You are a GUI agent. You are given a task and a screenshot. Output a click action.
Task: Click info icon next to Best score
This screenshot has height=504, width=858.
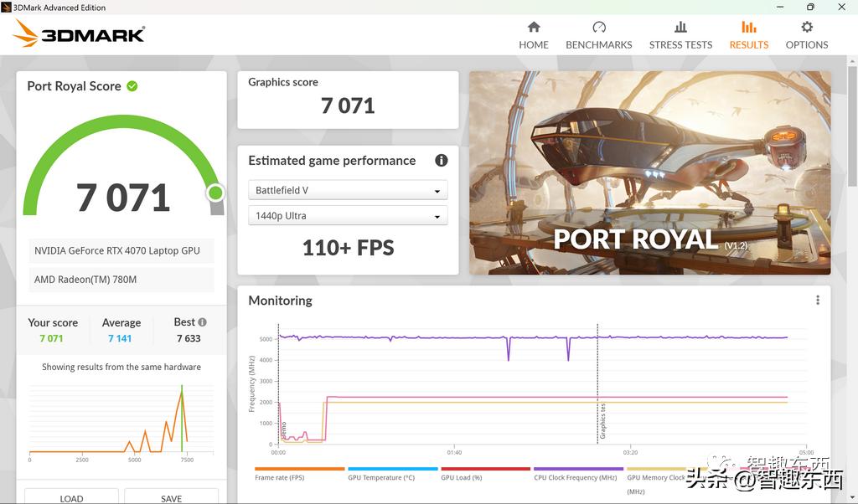click(x=202, y=322)
